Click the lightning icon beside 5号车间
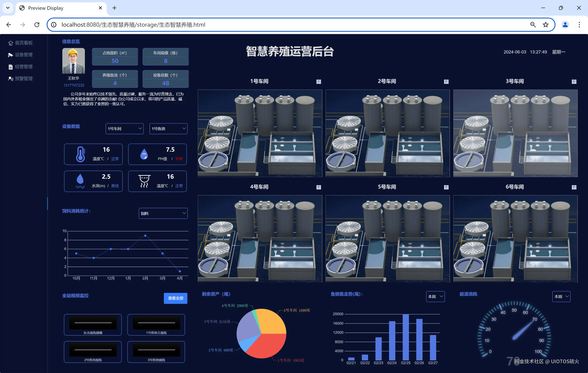This screenshot has height=373, width=588. (x=446, y=187)
